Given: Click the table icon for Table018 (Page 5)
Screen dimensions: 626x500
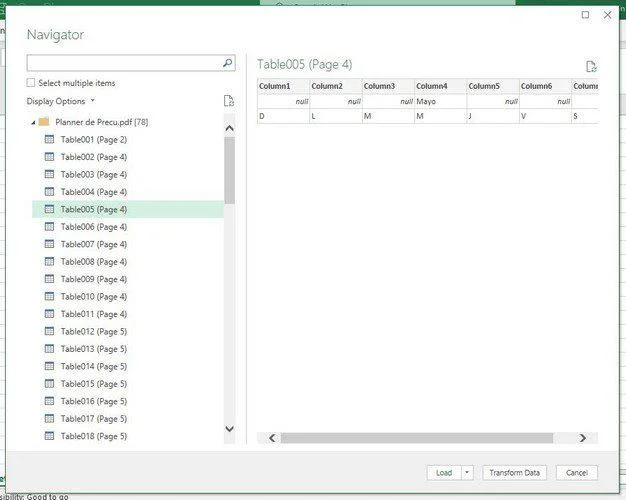Looking at the screenshot, I should coord(50,436).
